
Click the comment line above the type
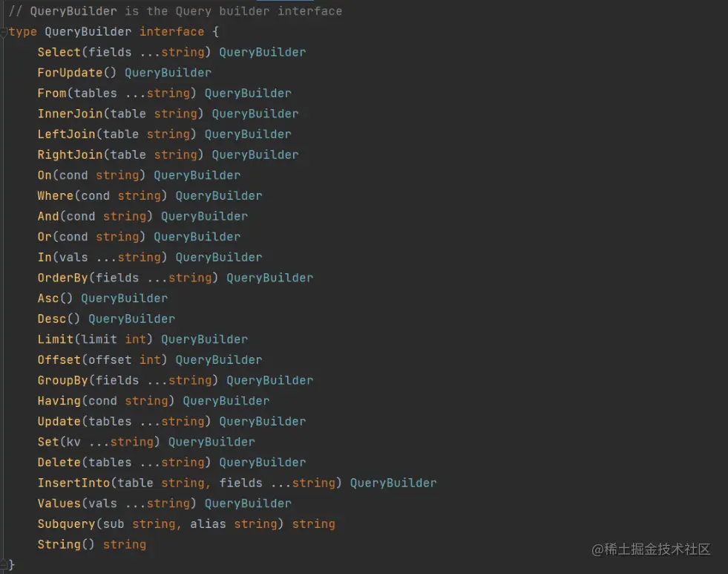pos(175,11)
